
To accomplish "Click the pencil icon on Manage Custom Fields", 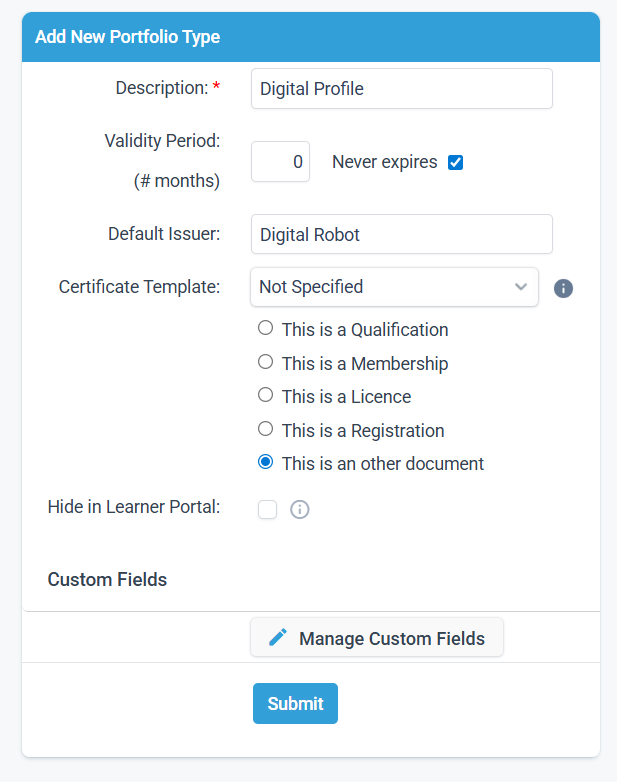I will tap(278, 637).
